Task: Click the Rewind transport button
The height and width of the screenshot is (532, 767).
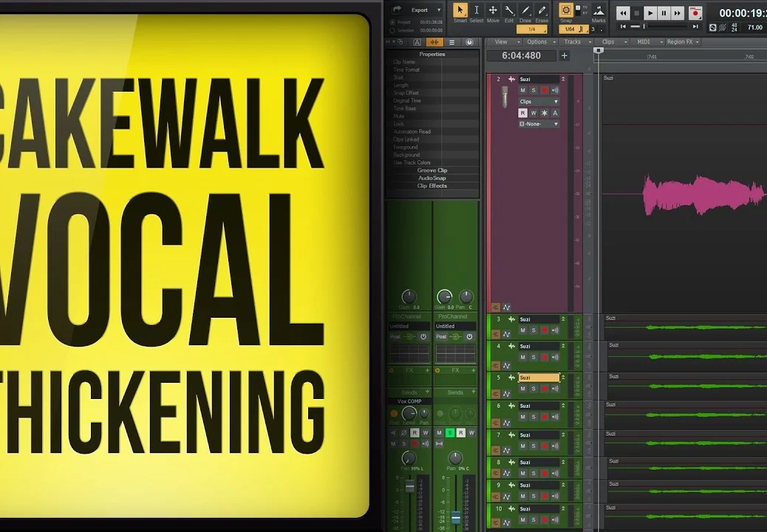Action: click(623, 13)
